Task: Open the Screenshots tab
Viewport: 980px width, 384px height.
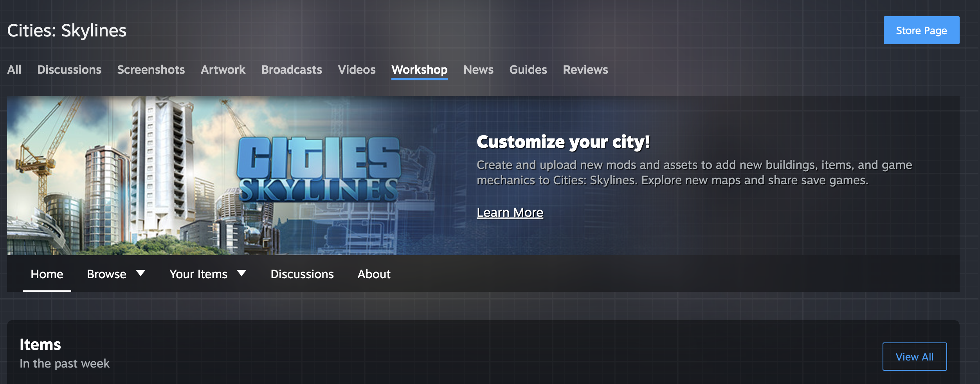Action: tap(151, 69)
